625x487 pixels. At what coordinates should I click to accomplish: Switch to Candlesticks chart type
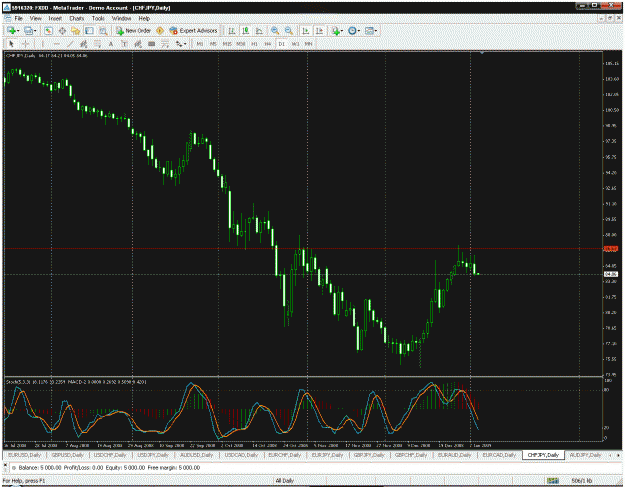246,31
